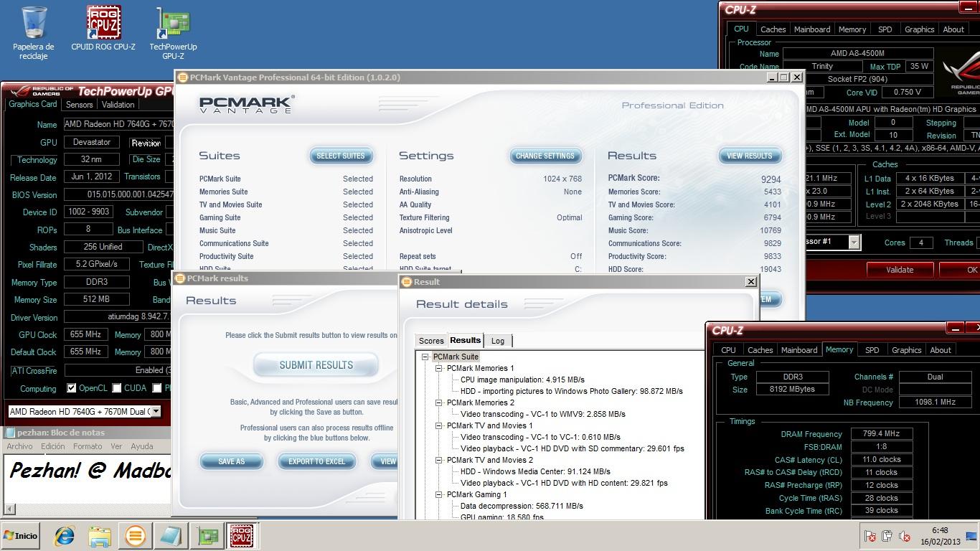Select 'Data decompression: 568.711 MB/s' row
This screenshot has width=980, height=551.
pyautogui.click(x=522, y=506)
